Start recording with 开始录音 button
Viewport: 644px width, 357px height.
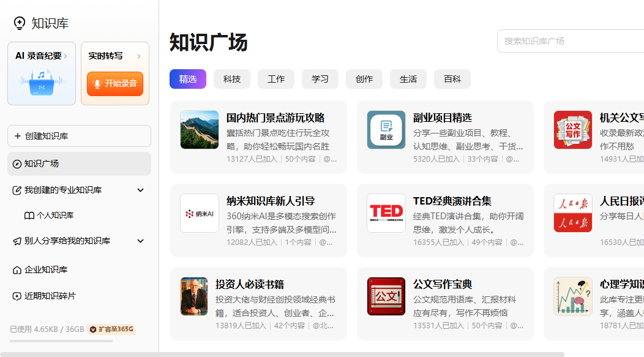115,84
